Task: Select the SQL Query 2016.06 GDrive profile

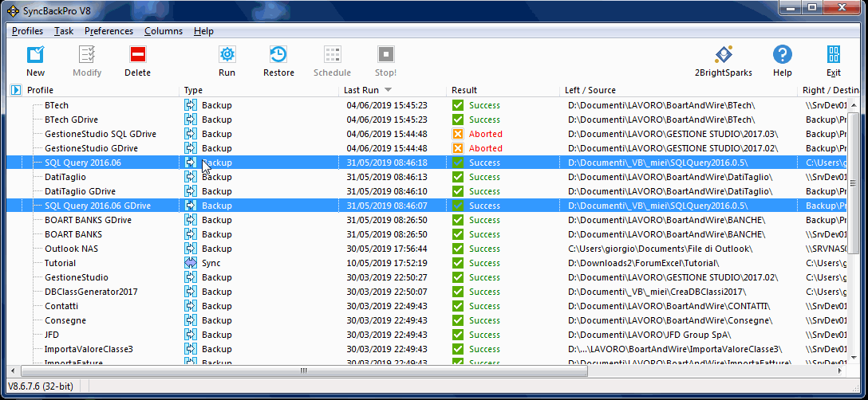Action: pos(97,206)
